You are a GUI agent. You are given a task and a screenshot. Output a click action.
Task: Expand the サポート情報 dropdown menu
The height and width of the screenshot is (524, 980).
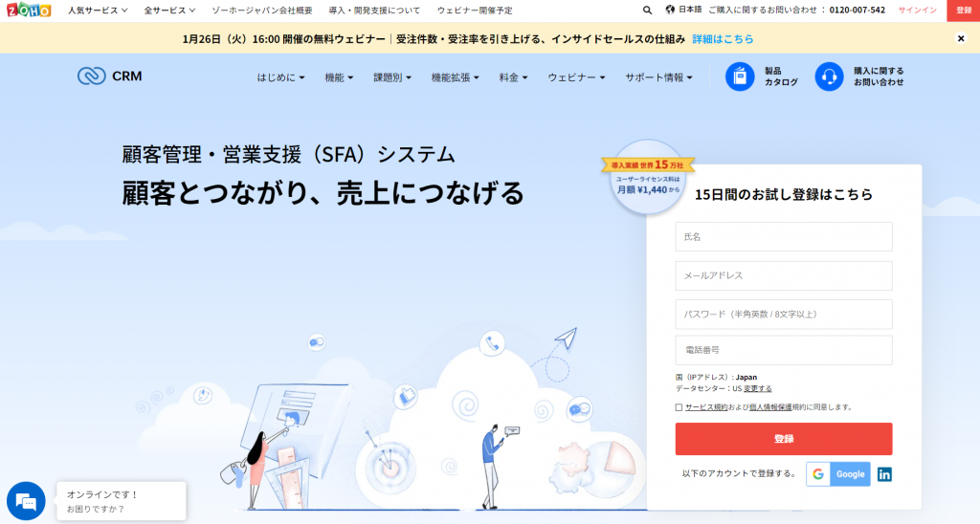click(658, 77)
